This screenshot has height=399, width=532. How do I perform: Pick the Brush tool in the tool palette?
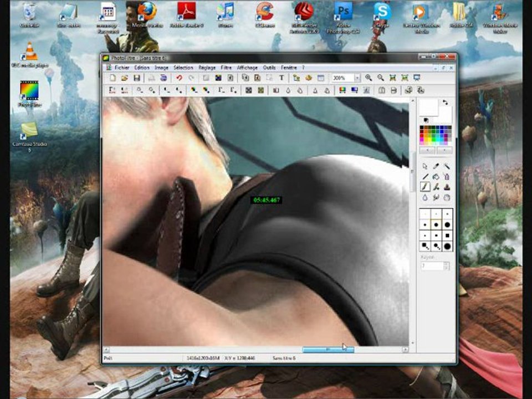425,187
